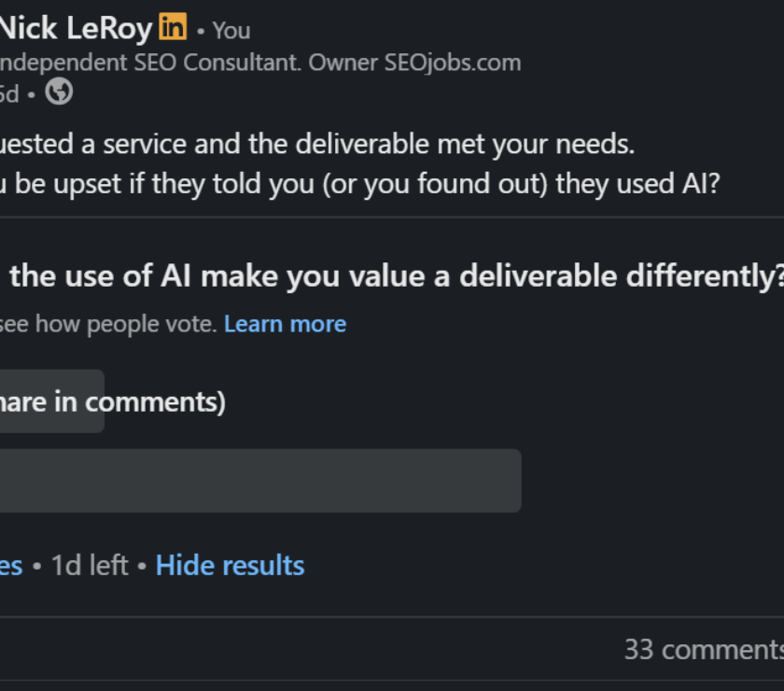The height and width of the screenshot is (691, 784).
Task: Open the poll votes count link
Action: (x=11, y=566)
